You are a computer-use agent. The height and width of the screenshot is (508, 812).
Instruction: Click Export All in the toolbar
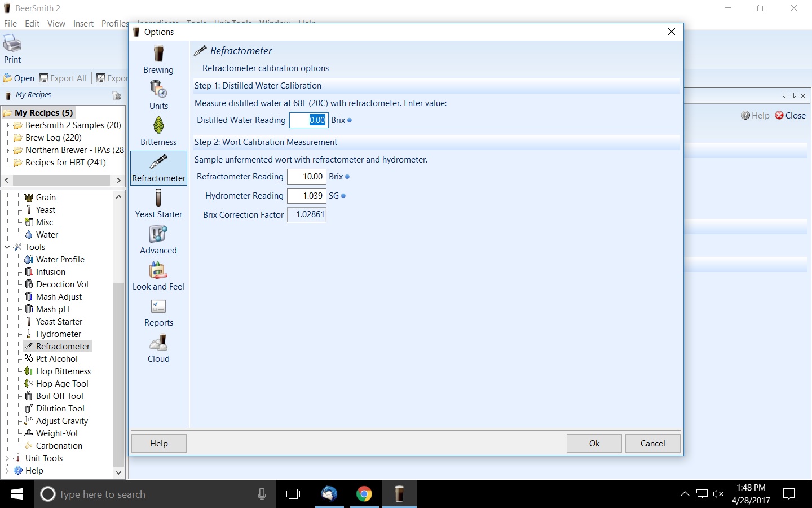[63, 78]
